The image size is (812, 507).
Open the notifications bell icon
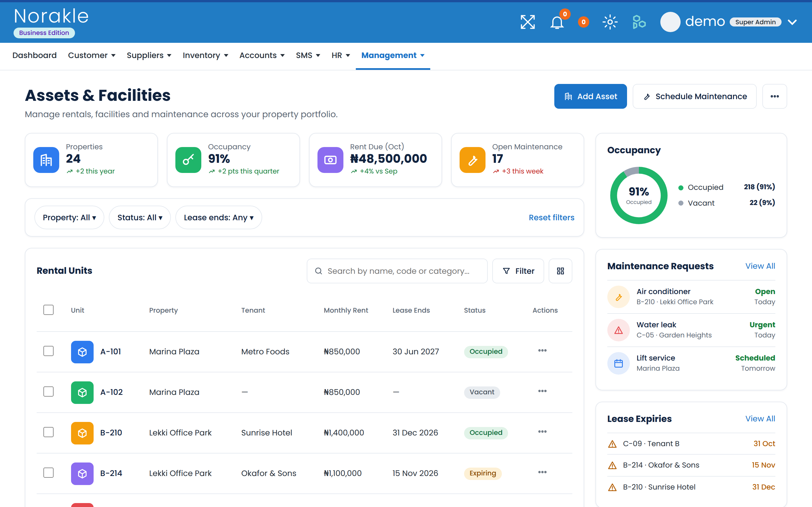[x=557, y=22]
